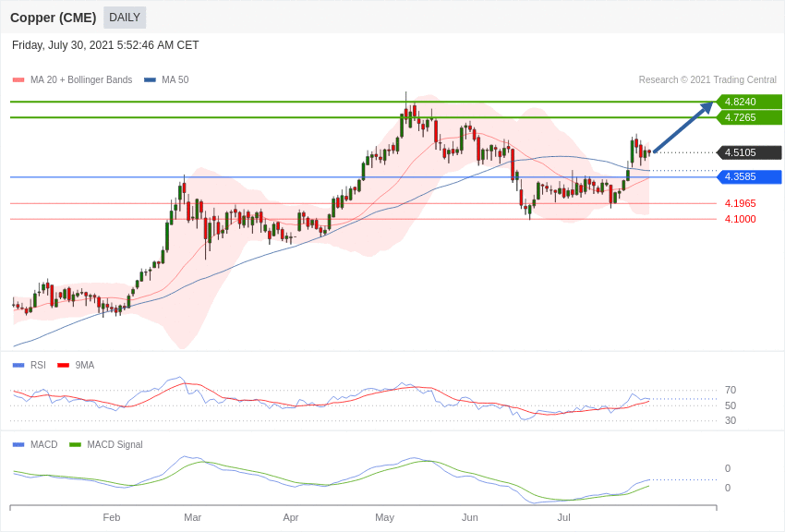Click the 4.7265 resistance price label
The image size is (785, 532).
(x=749, y=117)
